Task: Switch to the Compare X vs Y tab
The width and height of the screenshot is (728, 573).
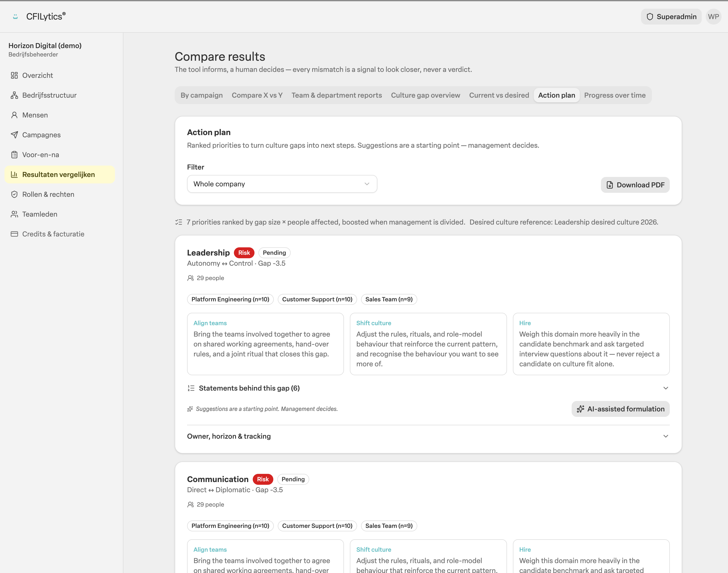Action: (x=257, y=95)
